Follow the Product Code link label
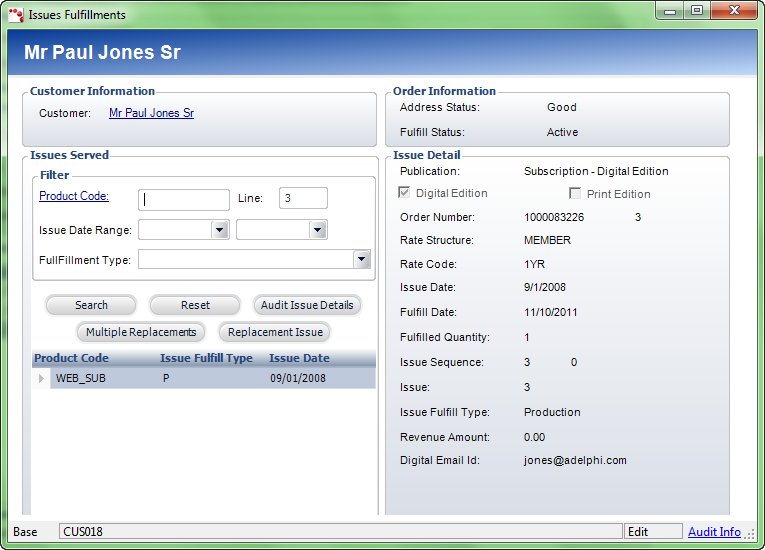 point(74,196)
